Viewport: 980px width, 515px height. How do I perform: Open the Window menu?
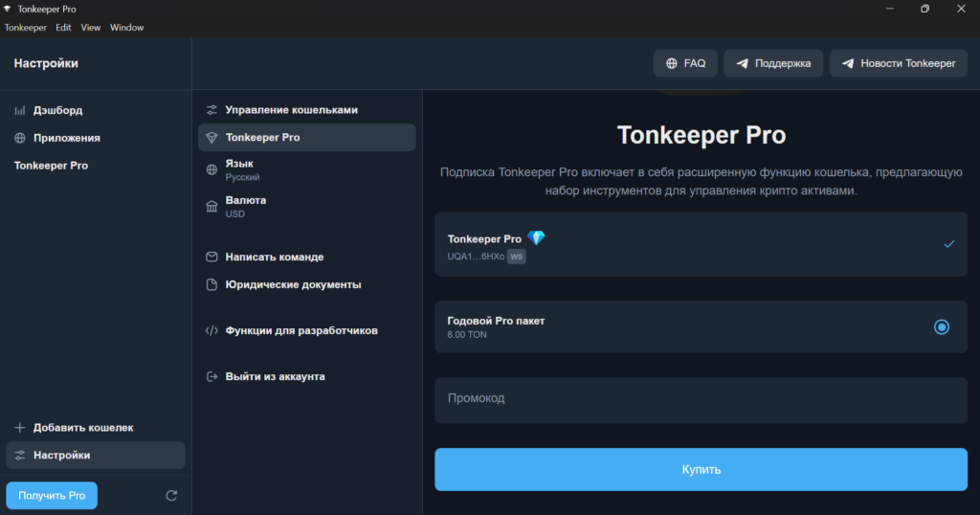point(126,28)
